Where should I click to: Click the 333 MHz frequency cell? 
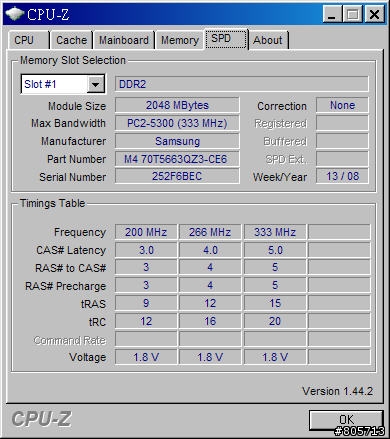coord(275,232)
